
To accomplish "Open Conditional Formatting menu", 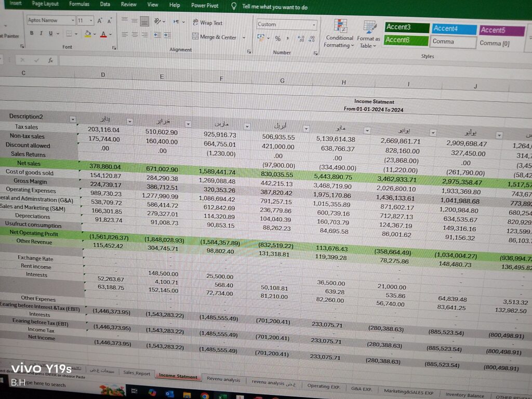I will [x=339, y=34].
